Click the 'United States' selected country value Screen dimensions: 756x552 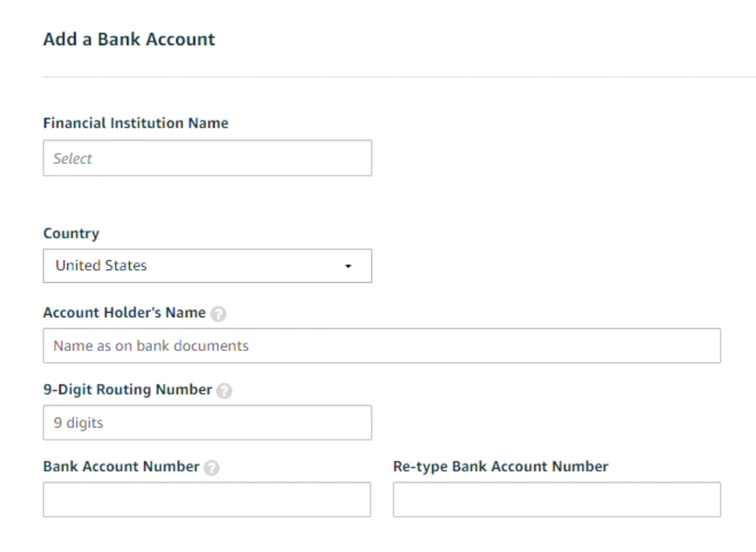101,266
